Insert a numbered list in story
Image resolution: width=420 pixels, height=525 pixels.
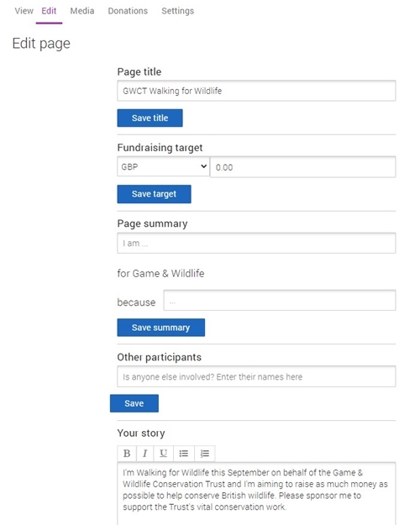(x=205, y=454)
